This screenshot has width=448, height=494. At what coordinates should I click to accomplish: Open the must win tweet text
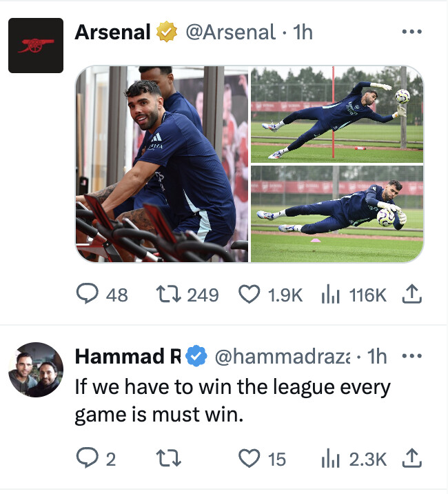point(233,400)
